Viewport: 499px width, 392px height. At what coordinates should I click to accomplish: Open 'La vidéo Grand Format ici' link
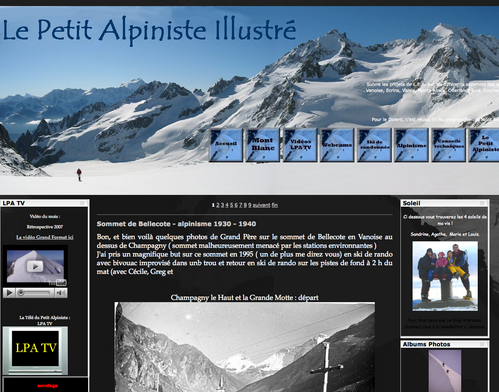(45, 237)
